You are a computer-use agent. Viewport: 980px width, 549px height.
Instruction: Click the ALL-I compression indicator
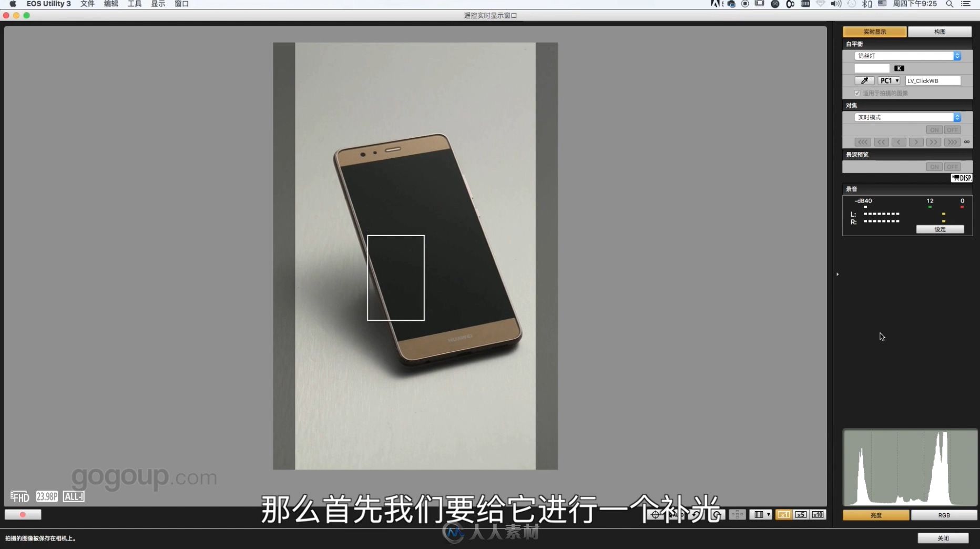point(74,496)
